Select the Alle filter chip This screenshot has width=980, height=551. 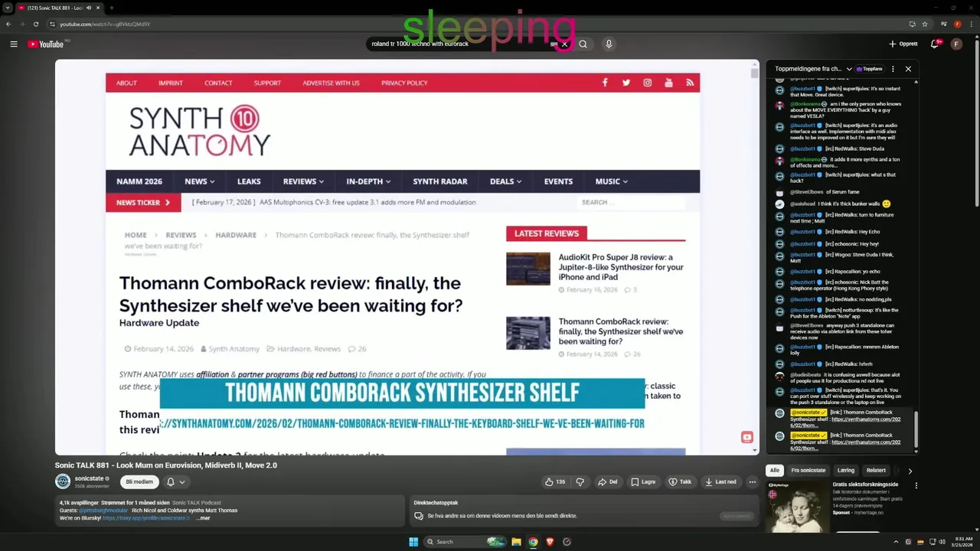point(775,471)
